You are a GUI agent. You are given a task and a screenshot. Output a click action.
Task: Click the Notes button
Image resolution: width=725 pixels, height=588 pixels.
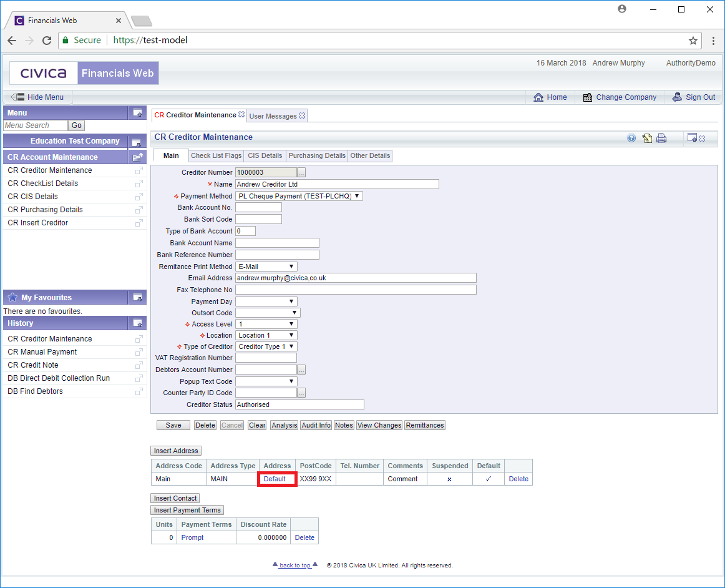pos(344,425)
